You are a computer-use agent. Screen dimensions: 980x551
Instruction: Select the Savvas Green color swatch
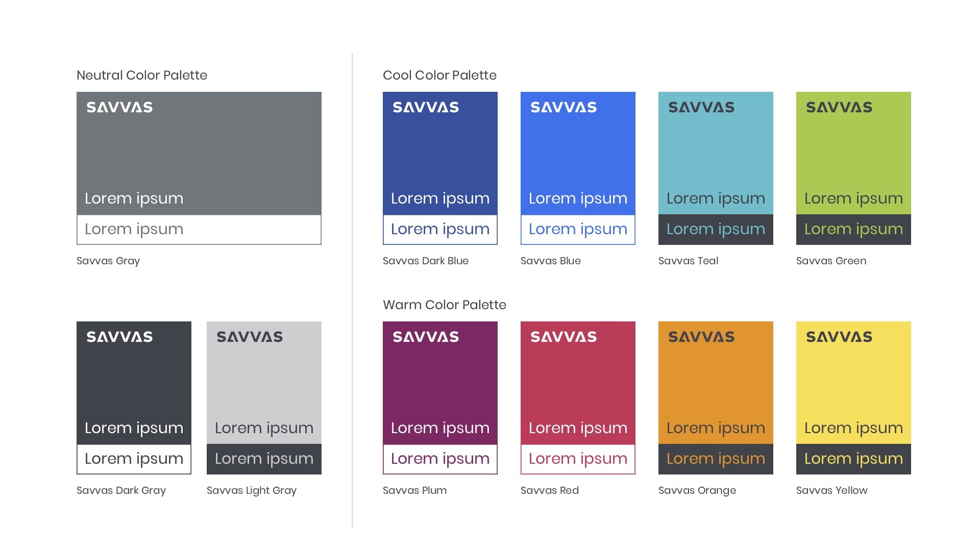click(x=853, y=153)
